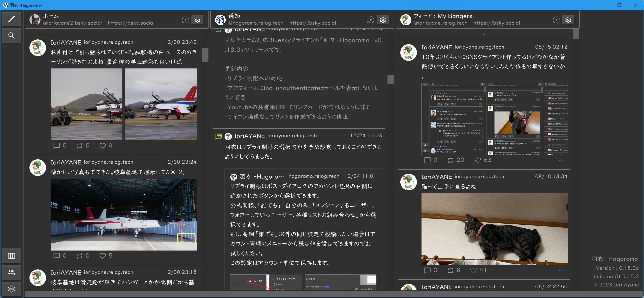This screenshot has width=644, height=298.
Task: Toggle auto-refresh icon in 通知 column header
Action: 370,20
